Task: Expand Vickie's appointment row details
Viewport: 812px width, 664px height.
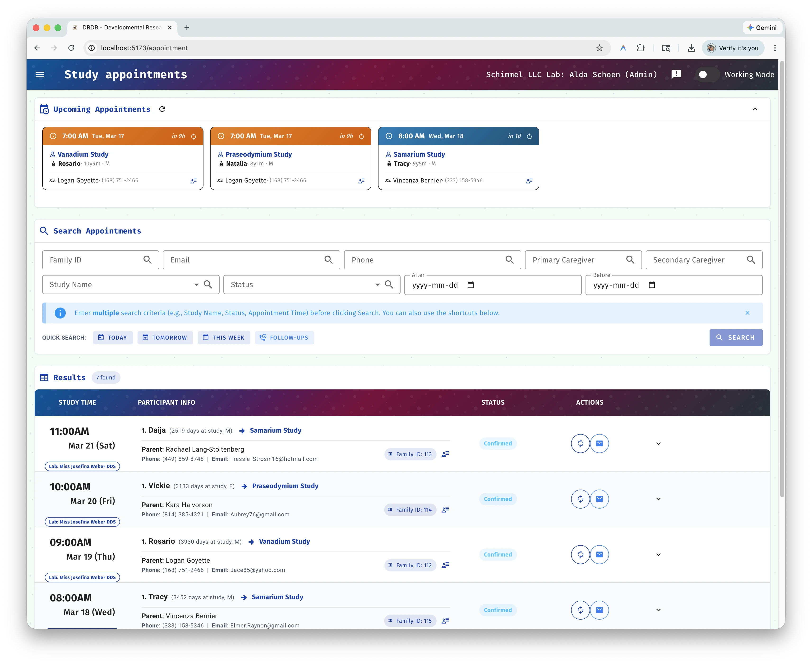Action: pyautogui.click(x=658, y=499)
